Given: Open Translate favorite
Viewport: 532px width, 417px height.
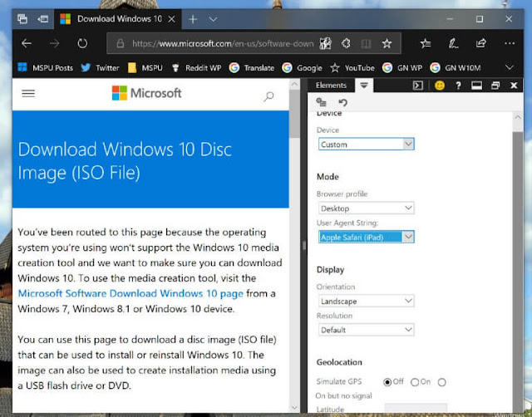Looking at the screenshot, I should (251, 68).
